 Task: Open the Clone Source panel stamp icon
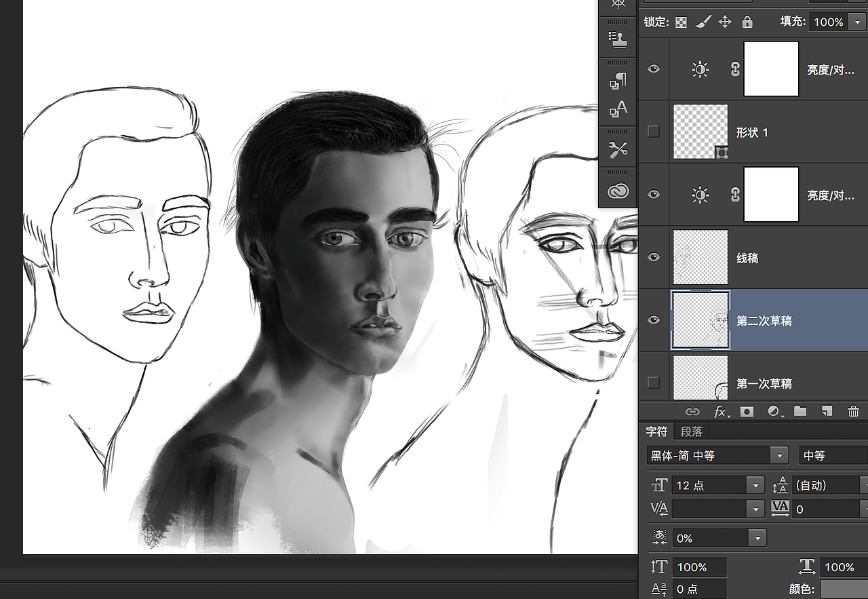[x=618, y=40]
